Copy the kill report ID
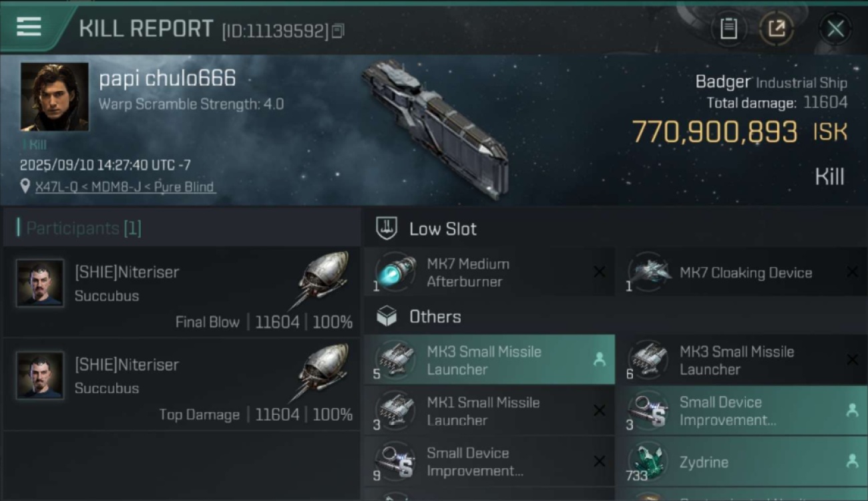Screen dimensions: 868x501 point(338,31)
